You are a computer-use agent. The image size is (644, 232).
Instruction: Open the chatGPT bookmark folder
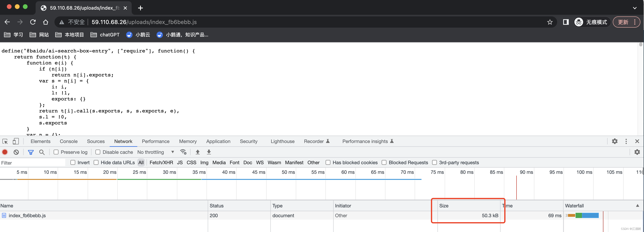point(105,35)
